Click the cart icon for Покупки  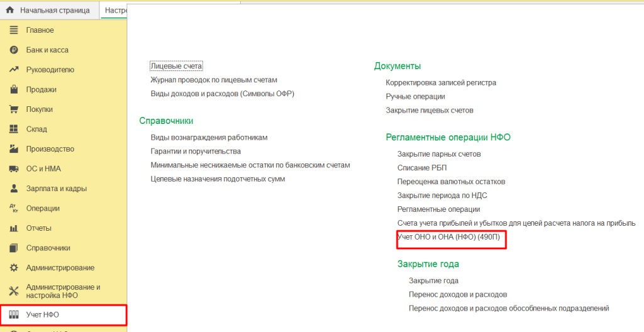[13, 109]
